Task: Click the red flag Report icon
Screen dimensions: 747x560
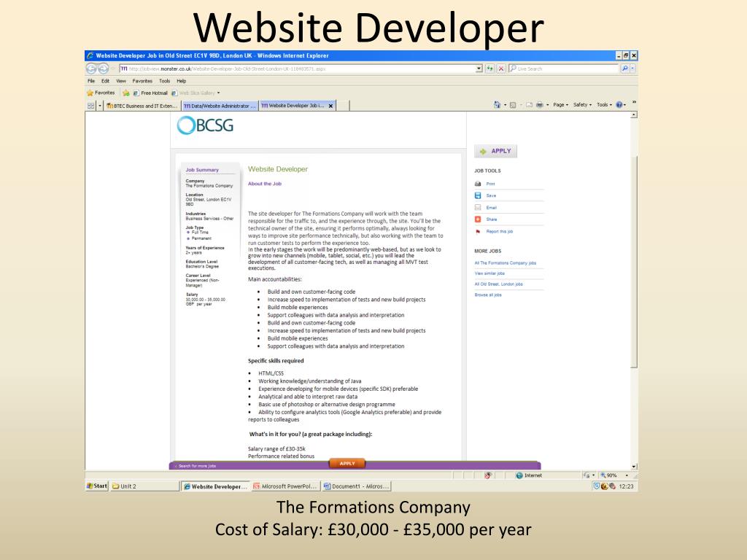Action: [x=478, y=232]
